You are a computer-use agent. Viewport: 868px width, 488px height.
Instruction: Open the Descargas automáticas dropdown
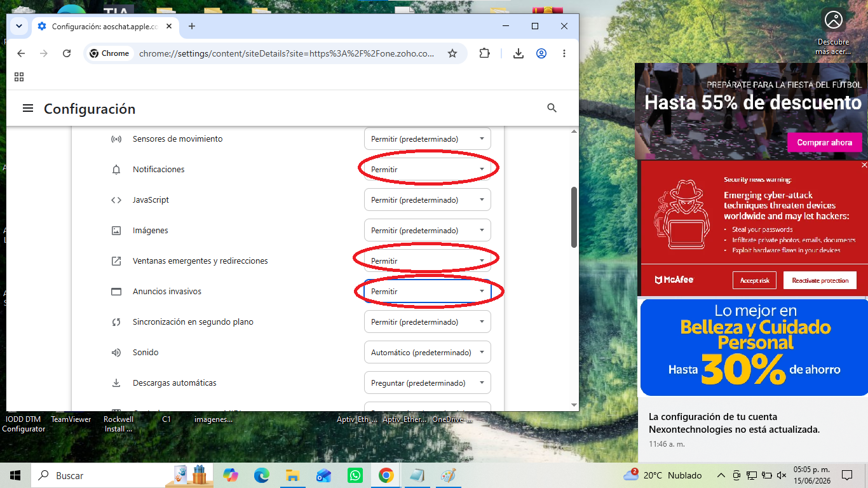coord(428,383)
